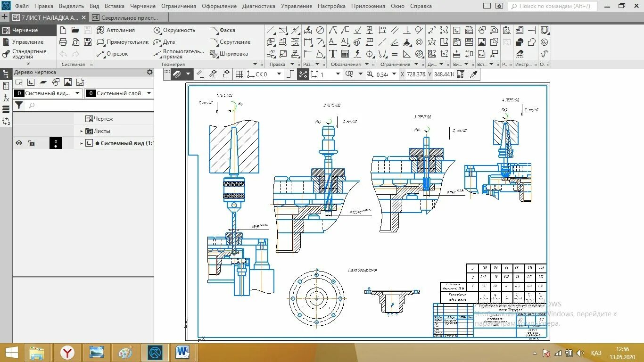Select the Дуга arc tool
The width and height of the screenshot is (644, 362).
pyautogui.click(x=164, y=42)
